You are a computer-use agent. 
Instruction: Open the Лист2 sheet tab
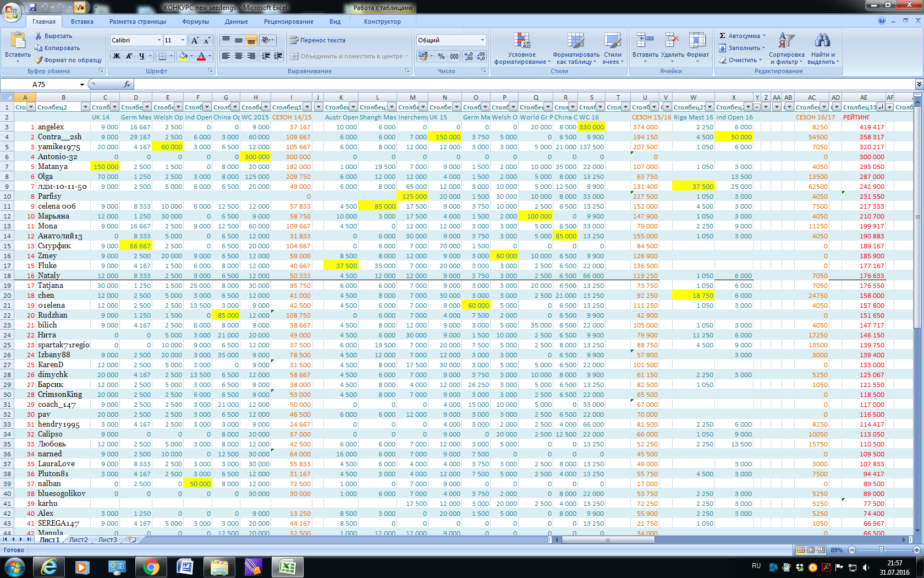78,539
